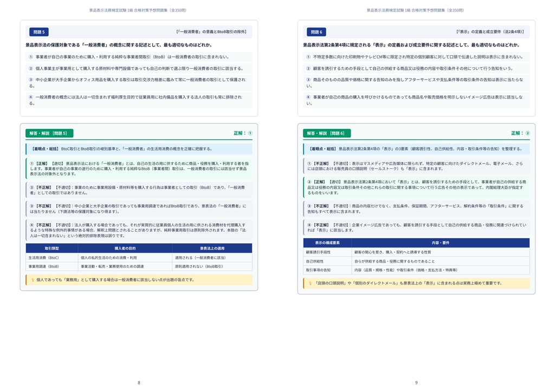Click cell 事業活動・転売・業務使用のための調達
This screenshot has height=392, width=555.
pos(125,266)
